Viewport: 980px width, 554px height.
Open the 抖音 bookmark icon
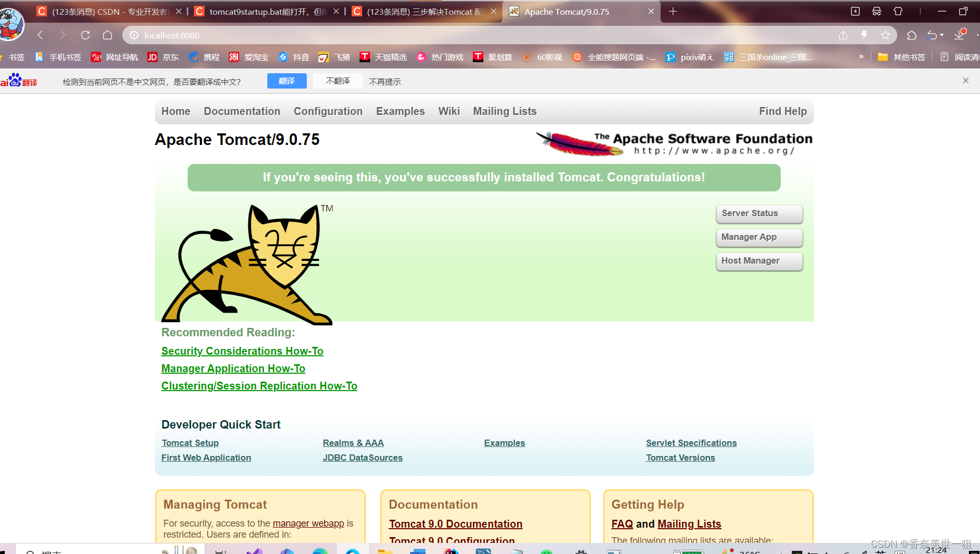[284, 57]
